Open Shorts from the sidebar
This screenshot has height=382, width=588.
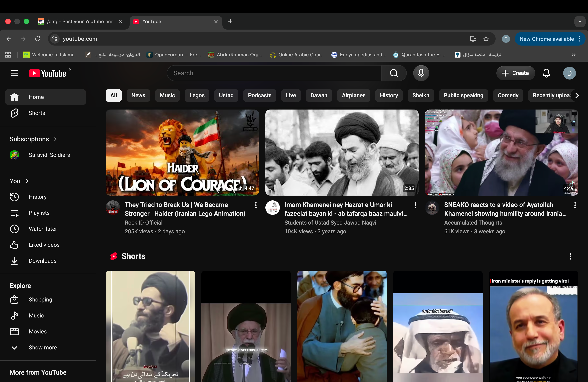[x=37, y=113]
